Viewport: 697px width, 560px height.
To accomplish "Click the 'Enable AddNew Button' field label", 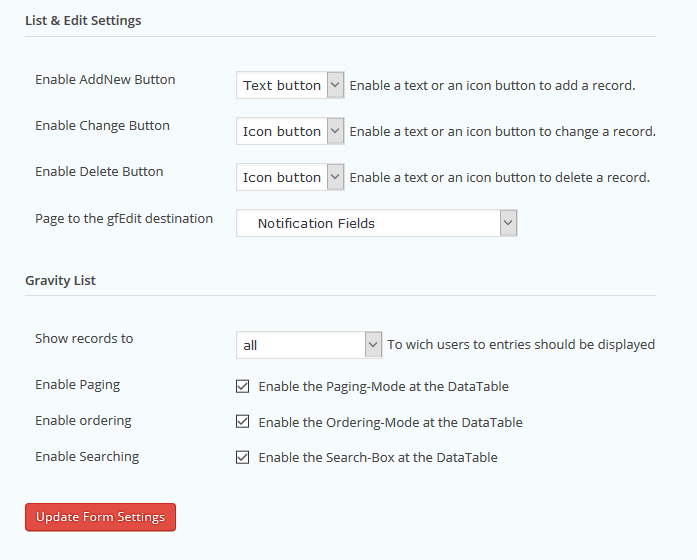I will (105, 80).
